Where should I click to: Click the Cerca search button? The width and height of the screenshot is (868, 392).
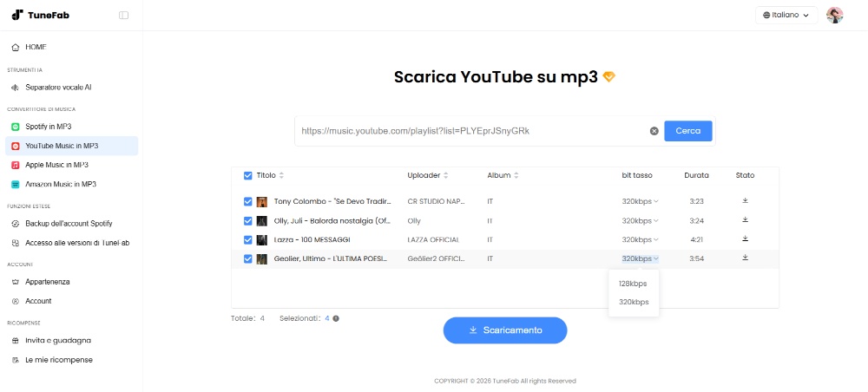688,131
